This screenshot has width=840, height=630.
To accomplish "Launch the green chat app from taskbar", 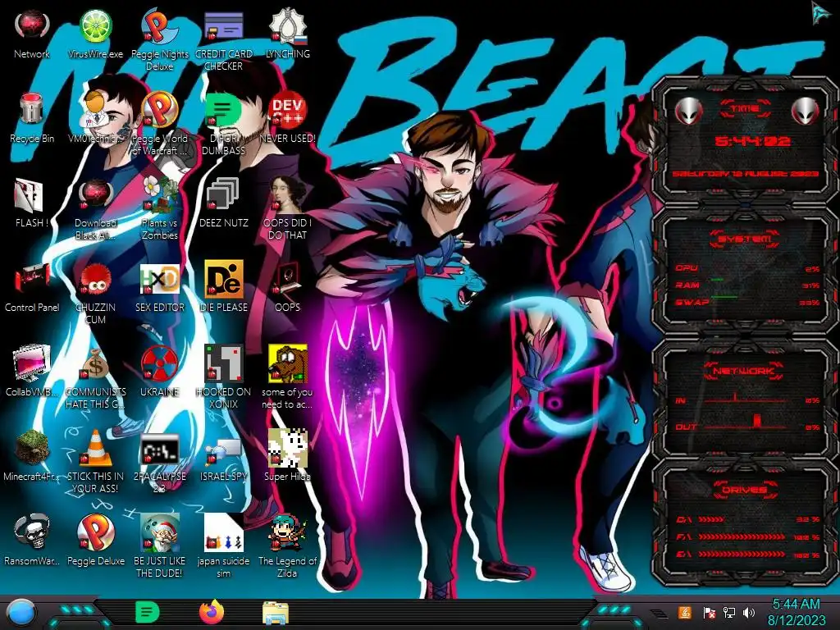I will click(147, 612).
